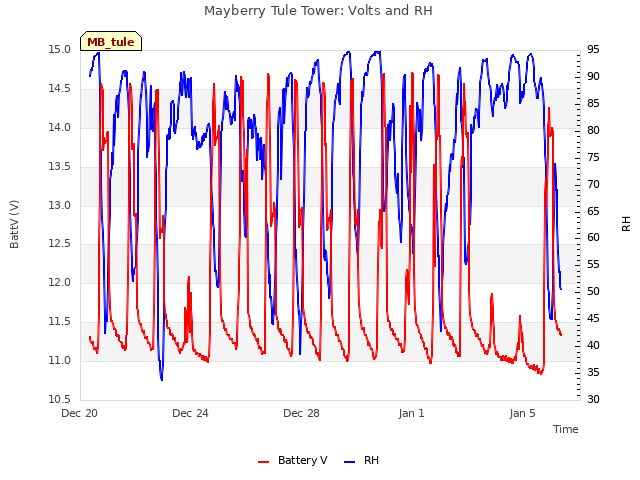Viewport: 640px width, 480px height.
Task: Click the 95 right axis value
Action: pos(593,49)
